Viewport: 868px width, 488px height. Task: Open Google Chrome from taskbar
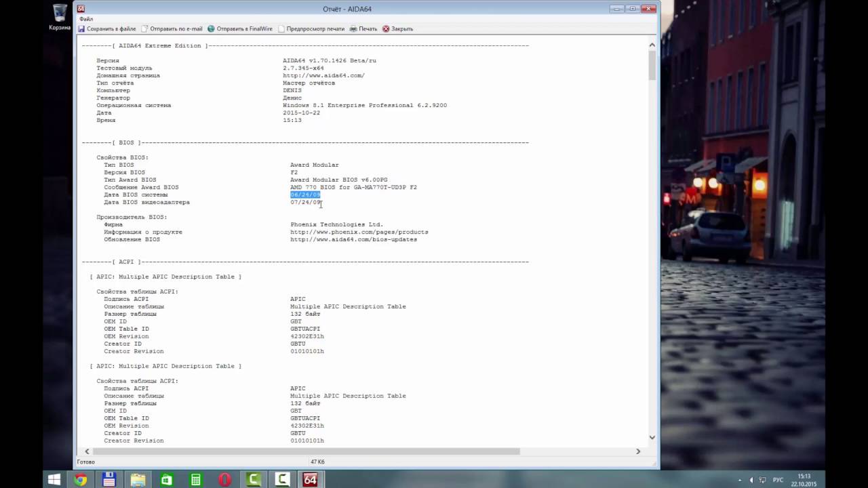(x=81, y=480)
